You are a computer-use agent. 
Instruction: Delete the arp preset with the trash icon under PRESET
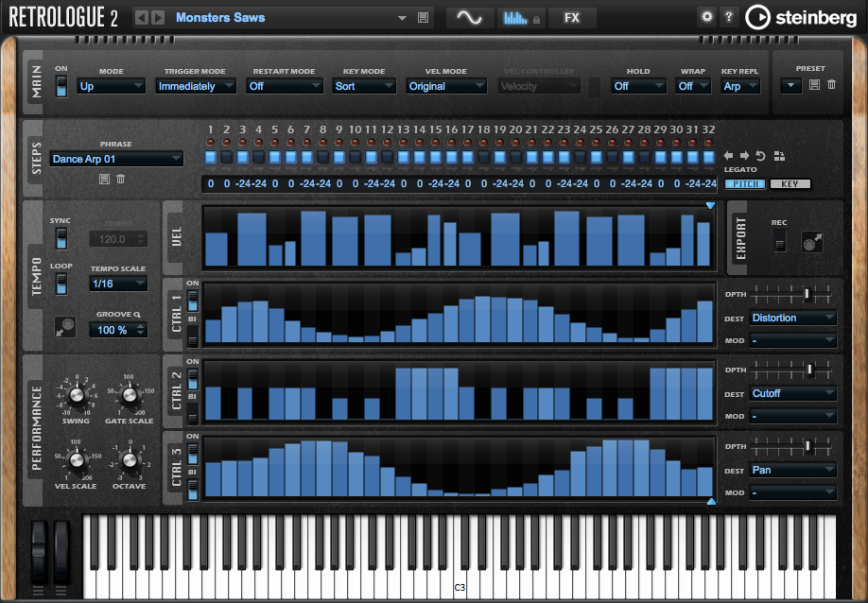(831, 85)
